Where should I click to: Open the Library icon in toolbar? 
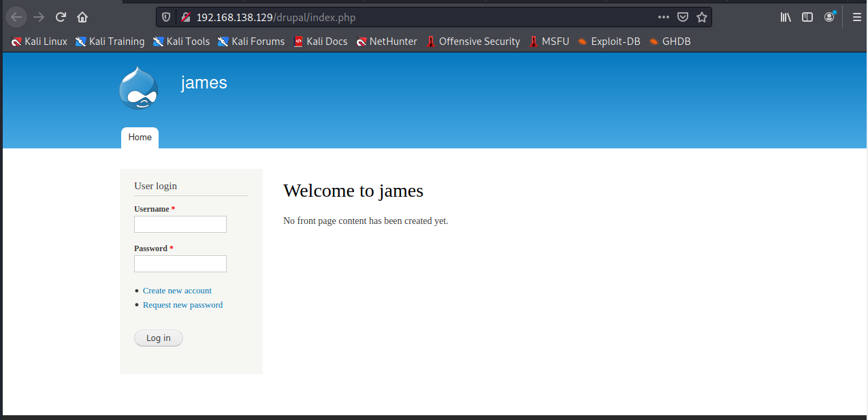[786, 17]
